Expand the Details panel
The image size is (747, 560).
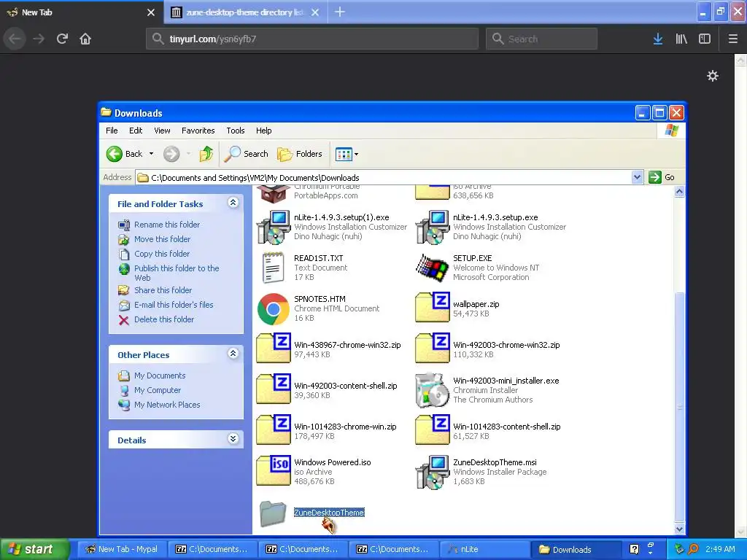tap(233, 439)
